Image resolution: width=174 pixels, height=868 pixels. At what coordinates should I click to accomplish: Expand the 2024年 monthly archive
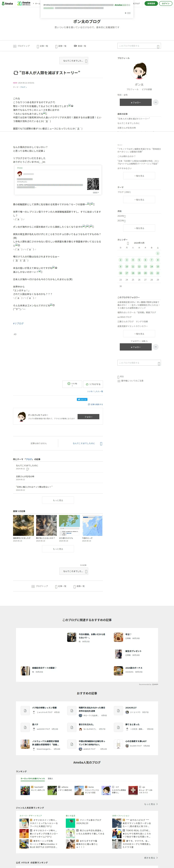click(121, 216)
